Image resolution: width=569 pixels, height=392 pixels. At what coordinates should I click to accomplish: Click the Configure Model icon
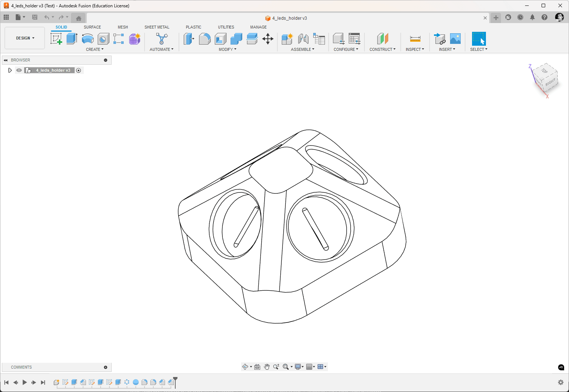pyautogui.click(x=338, y=39)
